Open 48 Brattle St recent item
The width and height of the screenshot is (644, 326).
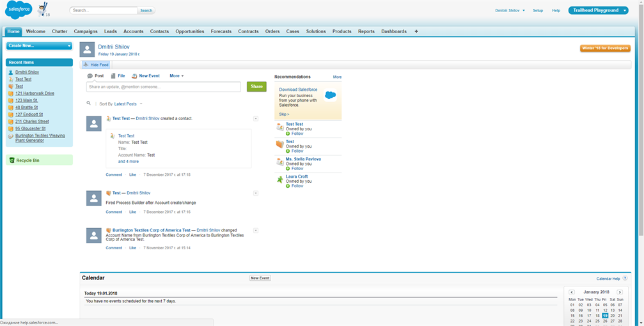[x=27, y=107]
